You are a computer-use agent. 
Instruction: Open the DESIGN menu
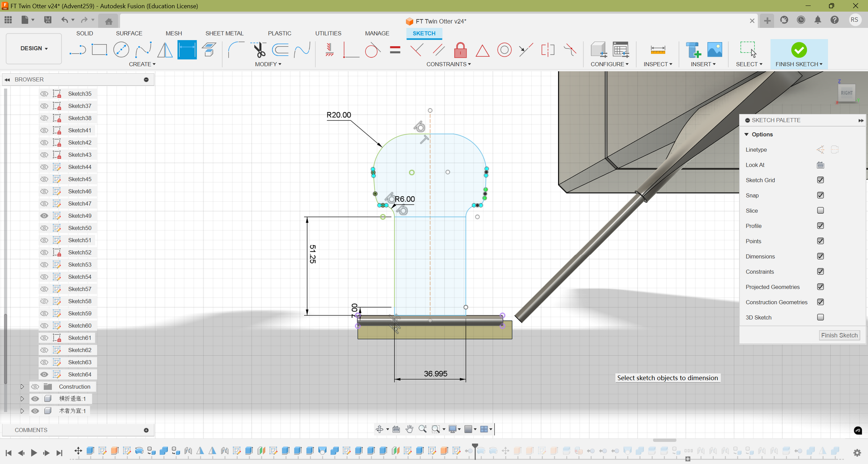(x=33, y=48)
